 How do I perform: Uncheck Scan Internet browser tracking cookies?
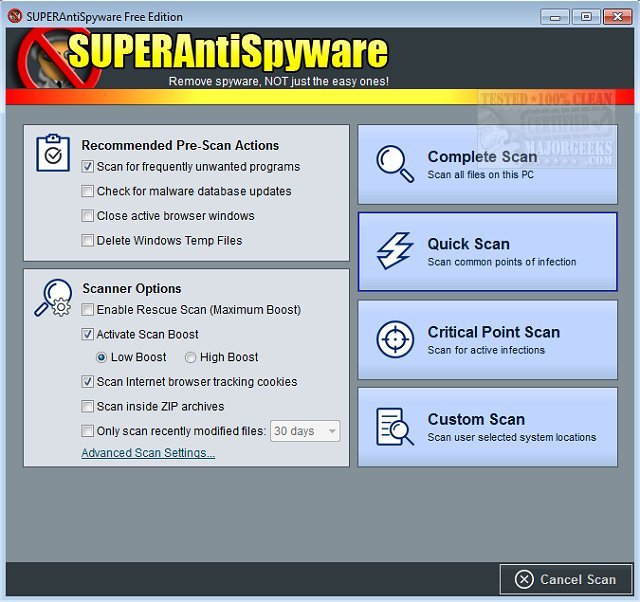click(x=87, y=382)
